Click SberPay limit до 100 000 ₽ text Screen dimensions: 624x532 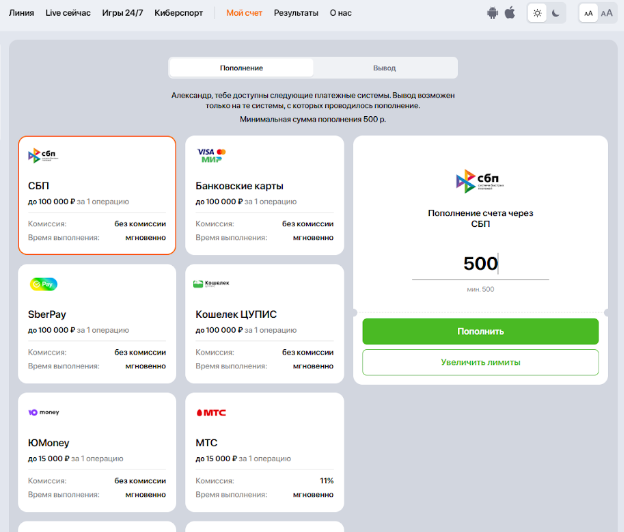[52, 330]
